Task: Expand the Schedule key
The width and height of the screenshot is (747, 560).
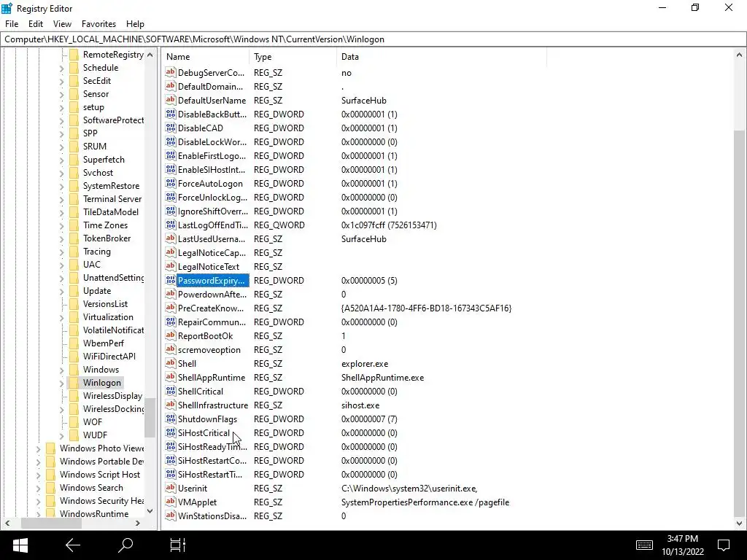Action: click(x=62, y=68)
